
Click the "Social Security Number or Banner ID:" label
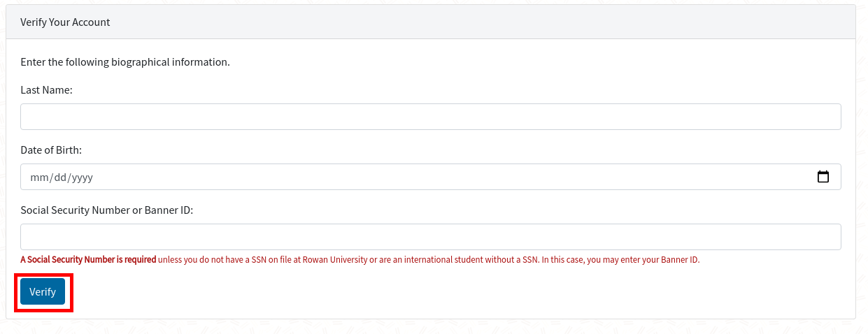click(106, 210)
